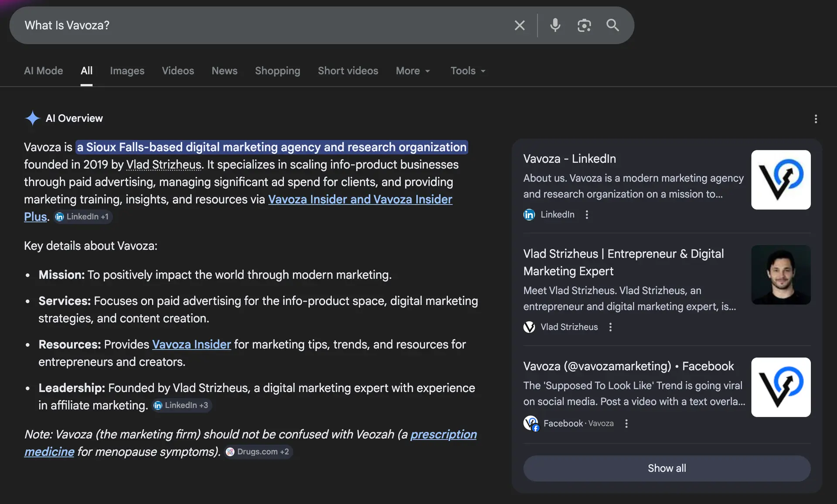Expand the LinkedIn +3 source chip
The height and width of the screenshot is (504, 837).
point(181,406)
